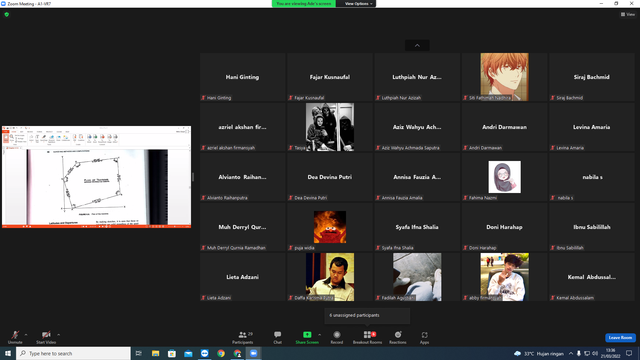Open Zoom Apps
Viewport: 640px width, 360px height.
pos(424,337)
